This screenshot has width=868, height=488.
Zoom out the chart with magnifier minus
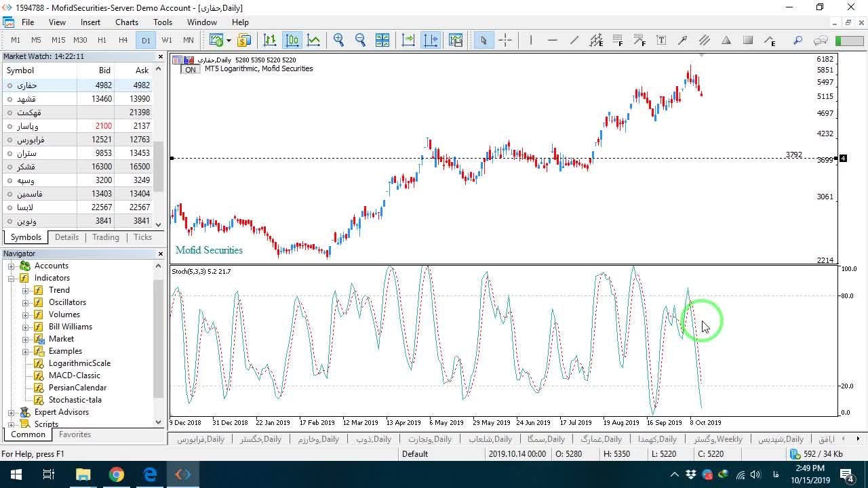click(360, 40)
